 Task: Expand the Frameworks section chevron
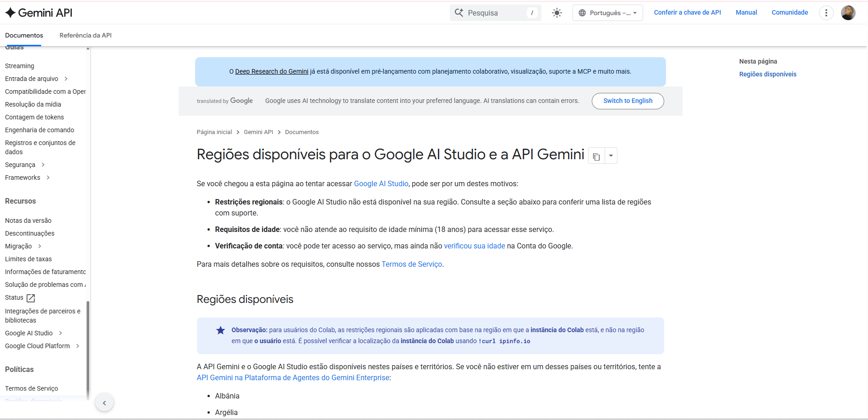pyautogui.click(x=48, y=178)
